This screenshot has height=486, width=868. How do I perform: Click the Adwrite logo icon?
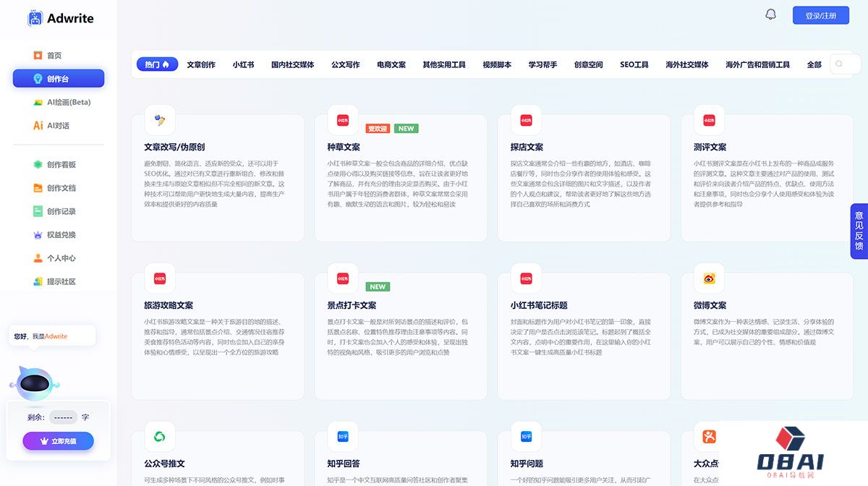35,18
